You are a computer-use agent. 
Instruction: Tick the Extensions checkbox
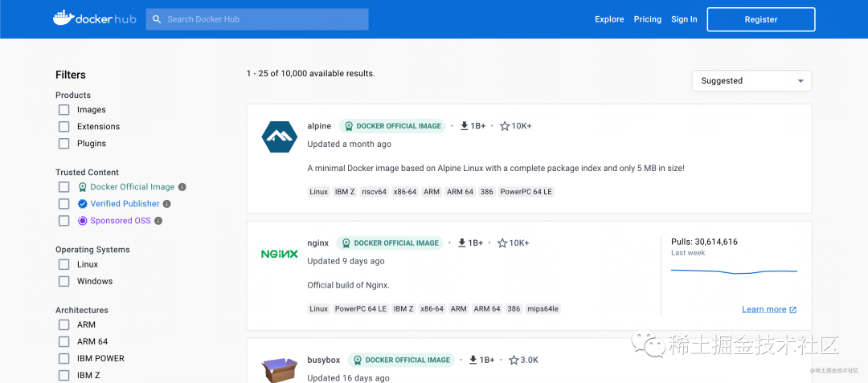click(x=64, y=127)
